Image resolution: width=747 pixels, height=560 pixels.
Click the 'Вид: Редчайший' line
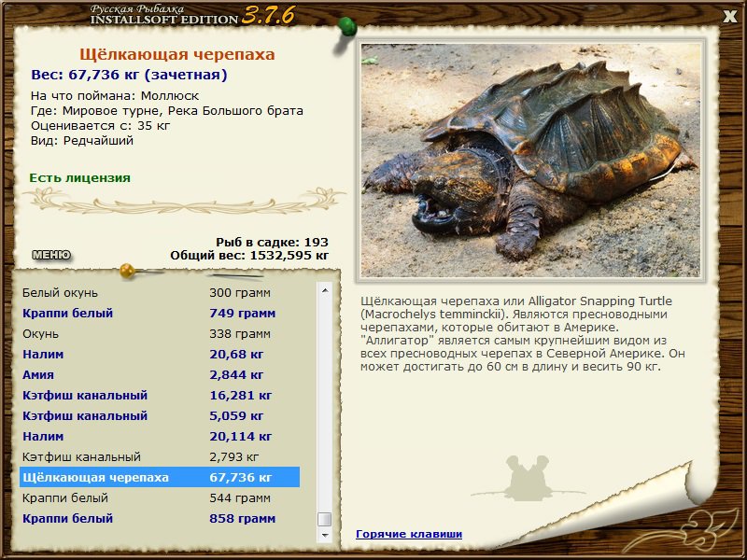tap(82, 141)
